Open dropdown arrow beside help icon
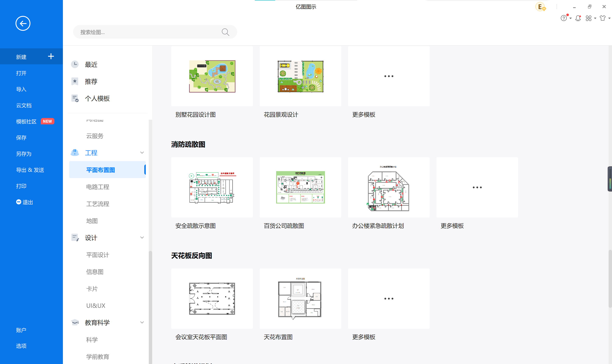Screen dimensions: 612x364 (571, 18)
